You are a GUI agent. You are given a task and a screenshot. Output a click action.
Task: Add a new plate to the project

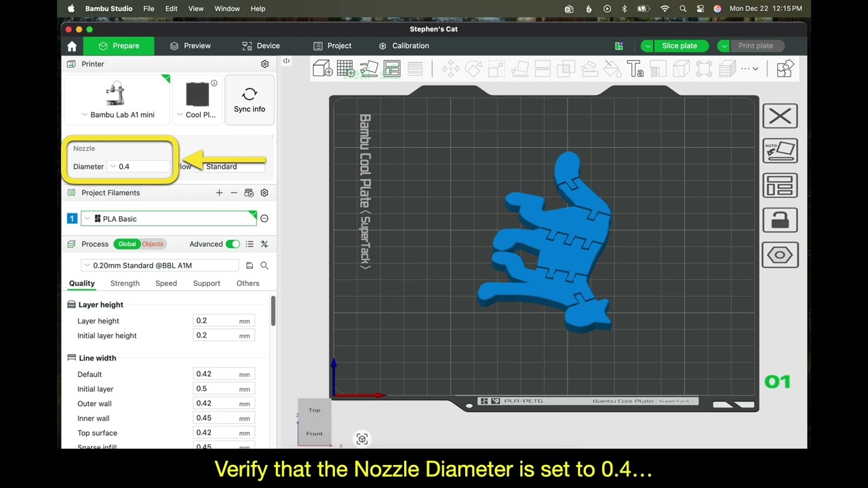pos(346,68)
